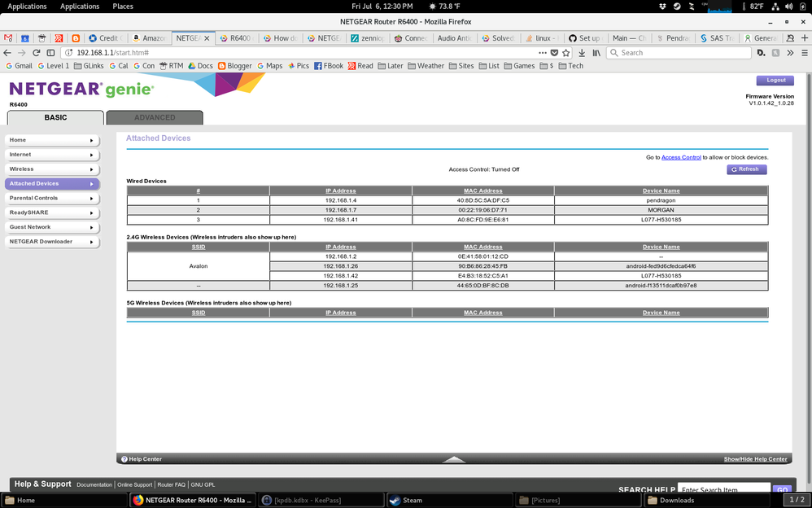Click the Refresh button above the device tables
812x508 pixels.
click(x=746, y=169)
